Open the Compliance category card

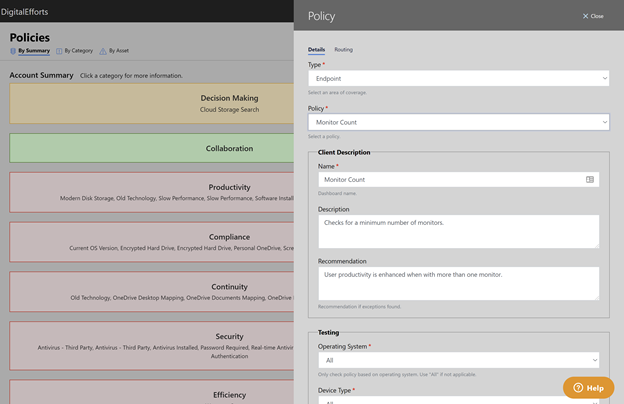click(x=152, y=242)
